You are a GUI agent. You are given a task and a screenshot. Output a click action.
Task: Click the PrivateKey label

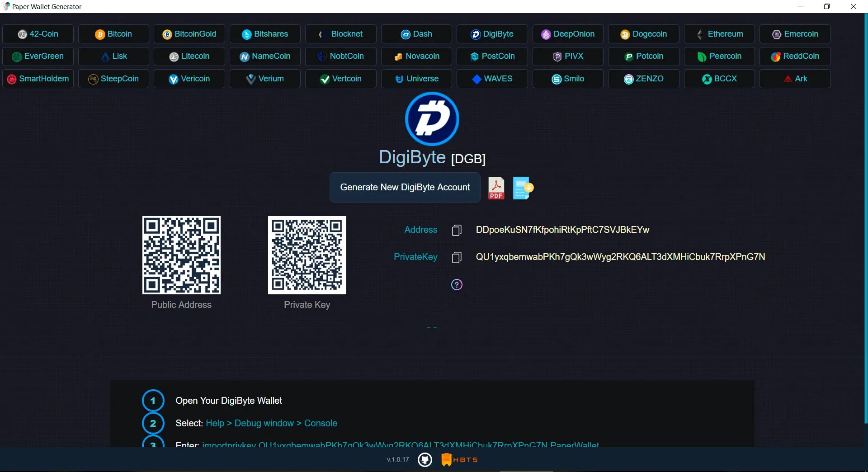point(415,257)
